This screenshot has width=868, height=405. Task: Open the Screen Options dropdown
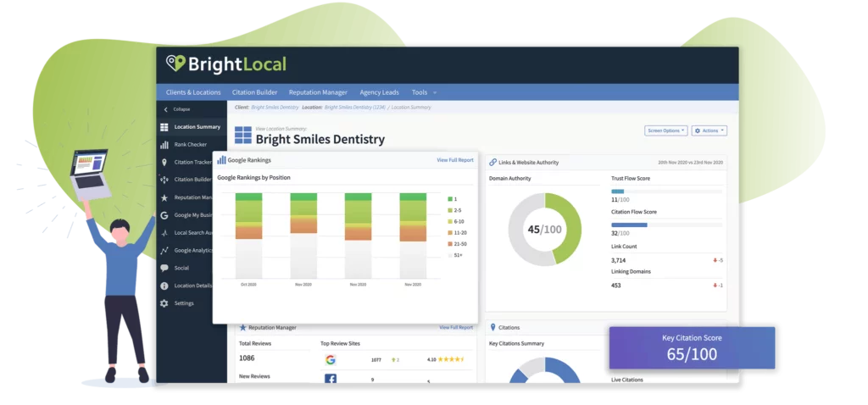[665, 130]
